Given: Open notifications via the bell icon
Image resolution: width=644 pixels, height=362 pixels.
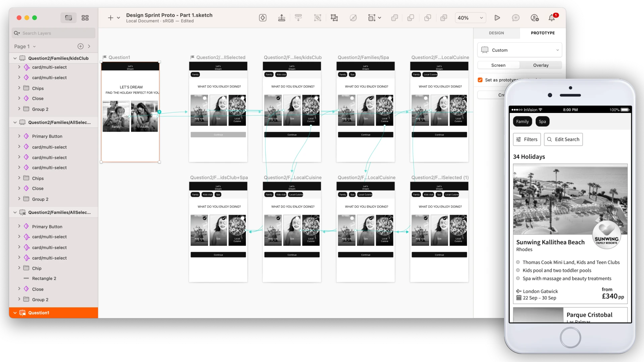Looking at the screenshot, I should 552,18.
